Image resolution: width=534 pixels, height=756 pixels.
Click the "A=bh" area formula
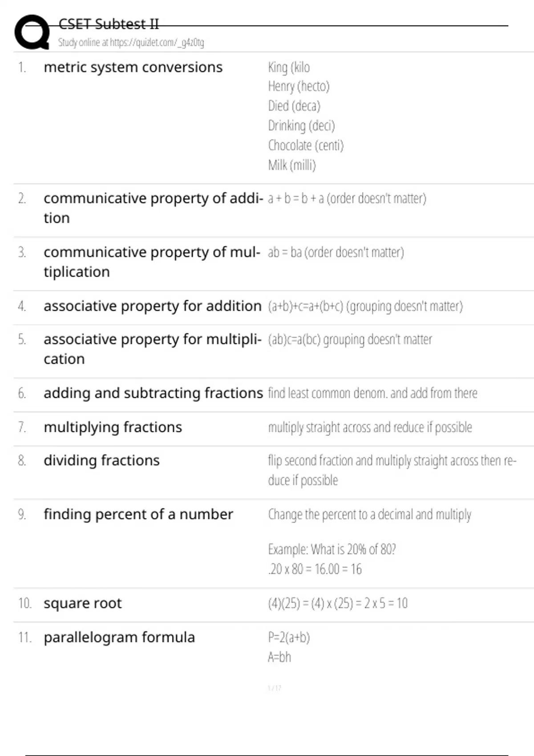click(x=279, y=657)
